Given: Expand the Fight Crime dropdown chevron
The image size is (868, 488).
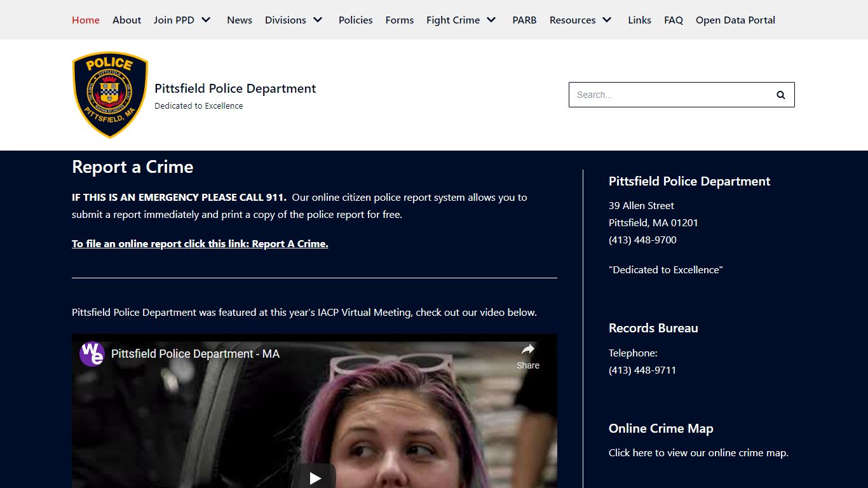Looking at the screenshot, I should click(491, 20).
